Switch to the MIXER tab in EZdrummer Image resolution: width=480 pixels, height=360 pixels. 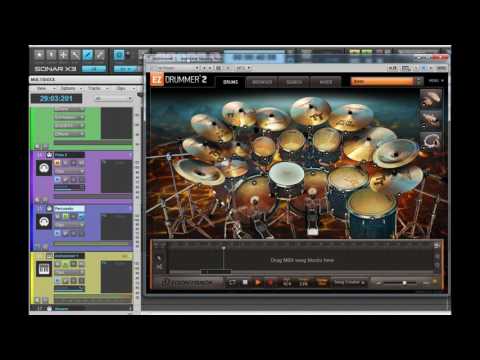coord(326,82)
